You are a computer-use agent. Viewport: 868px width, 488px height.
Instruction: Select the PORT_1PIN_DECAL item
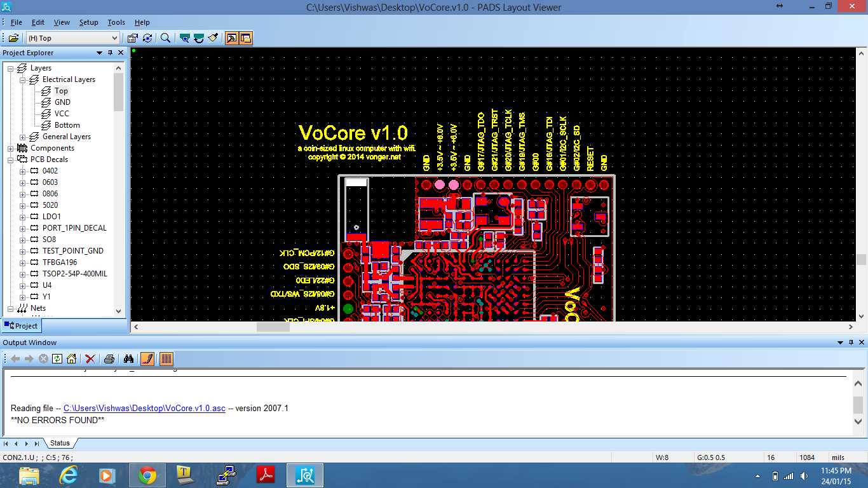click(x=74, y=228)
